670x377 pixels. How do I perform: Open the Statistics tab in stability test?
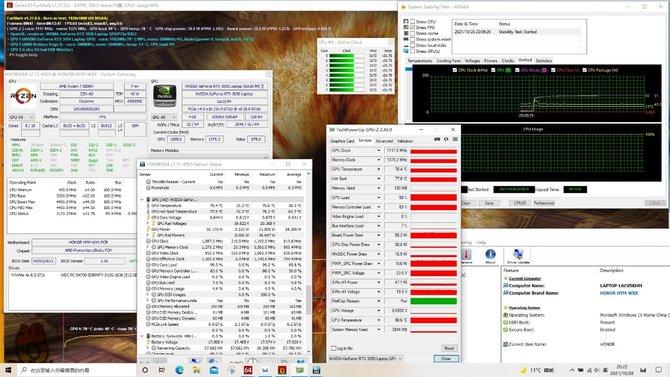(544, 61)
